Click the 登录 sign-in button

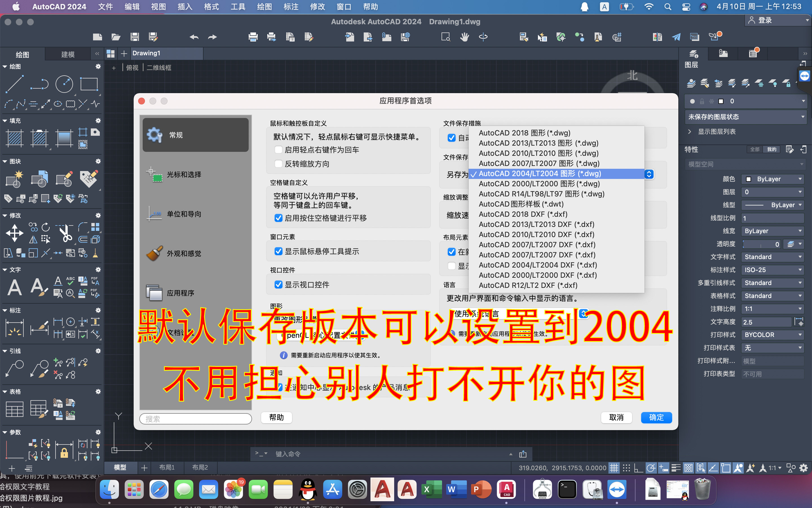point(778,20)
